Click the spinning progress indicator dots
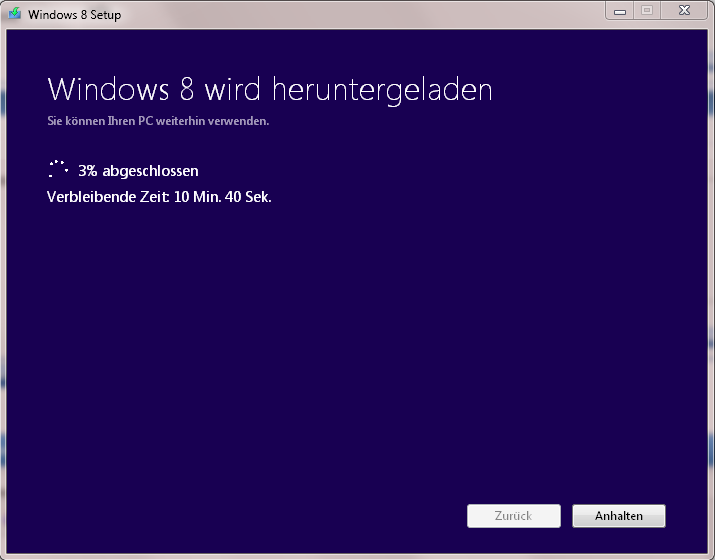 tap(58, 169)
